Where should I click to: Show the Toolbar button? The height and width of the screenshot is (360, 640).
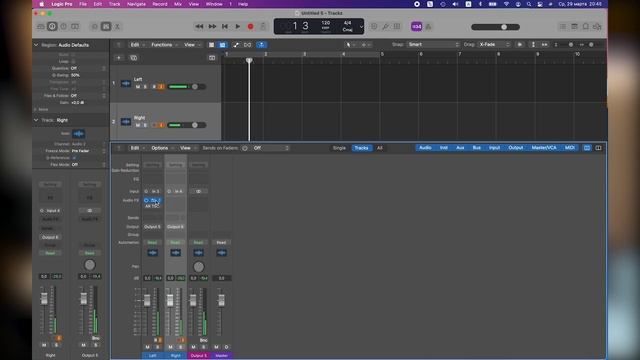tap(75, 27)
